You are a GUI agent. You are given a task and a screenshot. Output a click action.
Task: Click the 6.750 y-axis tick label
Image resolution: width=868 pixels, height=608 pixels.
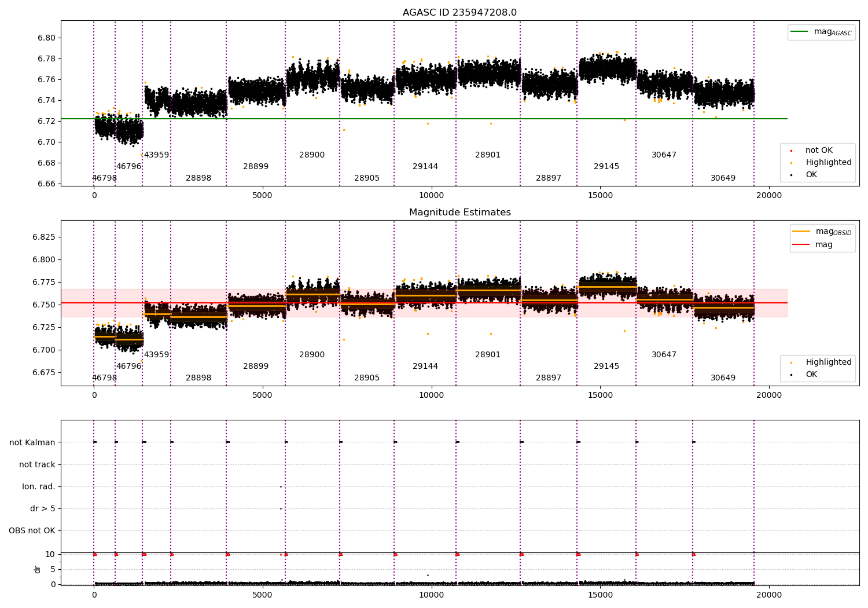(44, 305)
